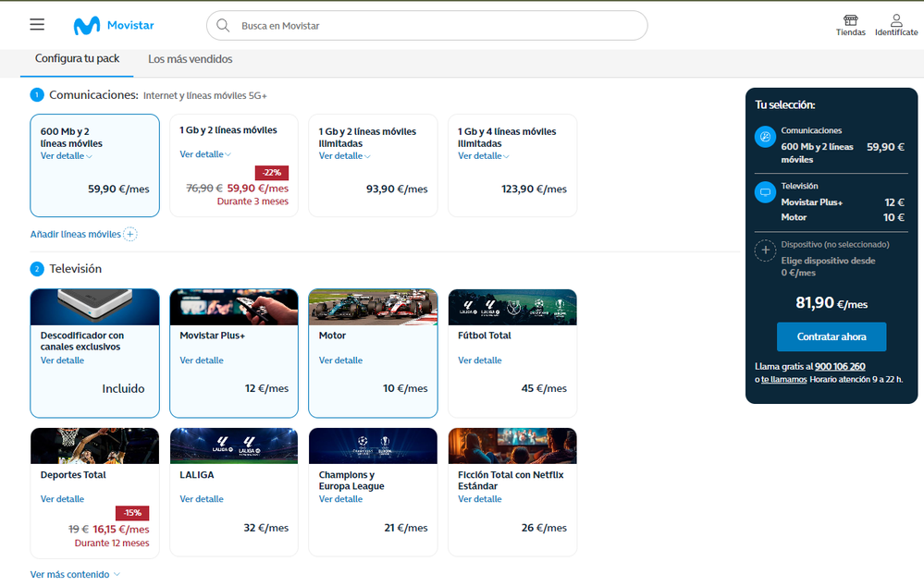Click the Comunicaciones icon in Tu selección

(765, 137)
